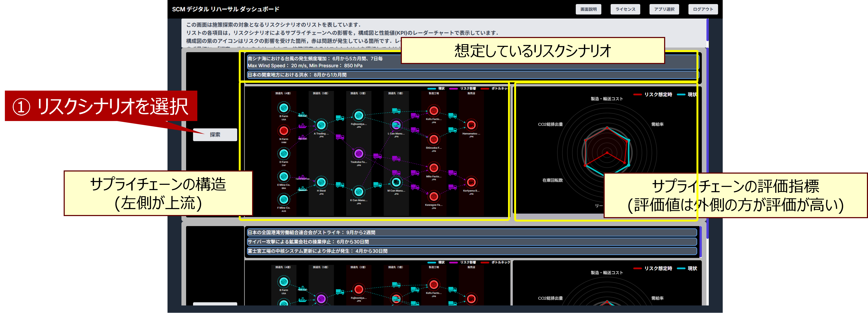Image resolution: width=868 pixels, height=313 pixels.
Task: Click the 探索 button
Action: click(215, 135)
